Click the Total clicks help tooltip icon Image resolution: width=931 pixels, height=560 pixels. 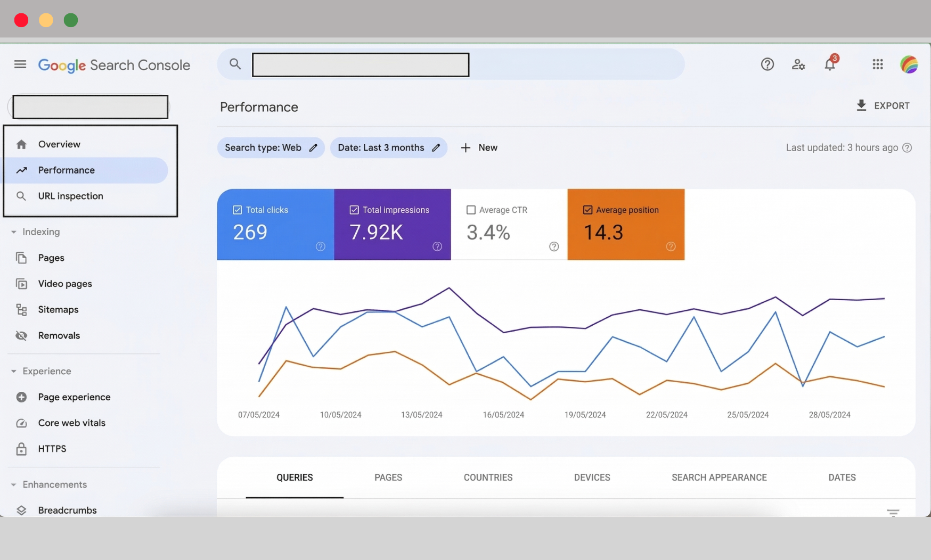click(320, 246)
